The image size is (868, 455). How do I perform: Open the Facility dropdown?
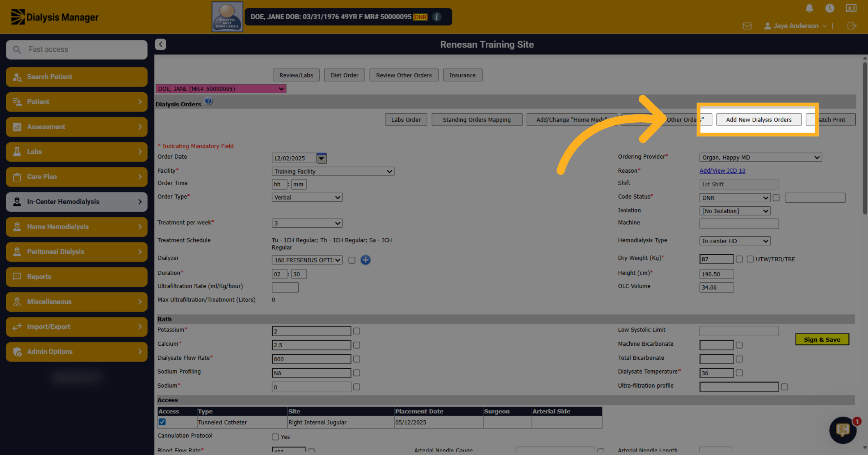pos(333,172)
